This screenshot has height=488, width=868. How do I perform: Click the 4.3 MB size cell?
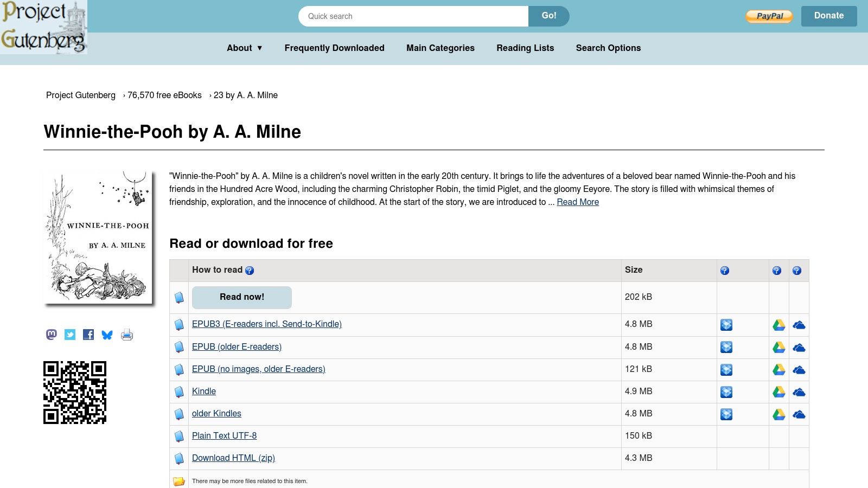669,458
